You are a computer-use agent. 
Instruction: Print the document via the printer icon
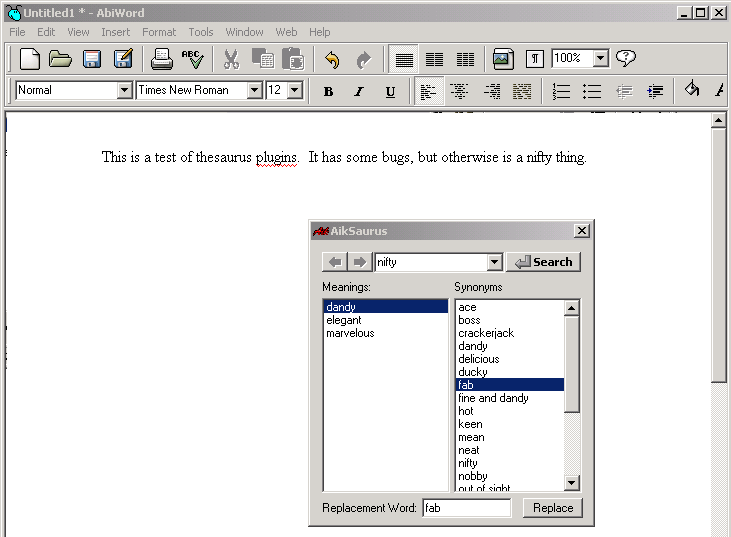[161, 59]
